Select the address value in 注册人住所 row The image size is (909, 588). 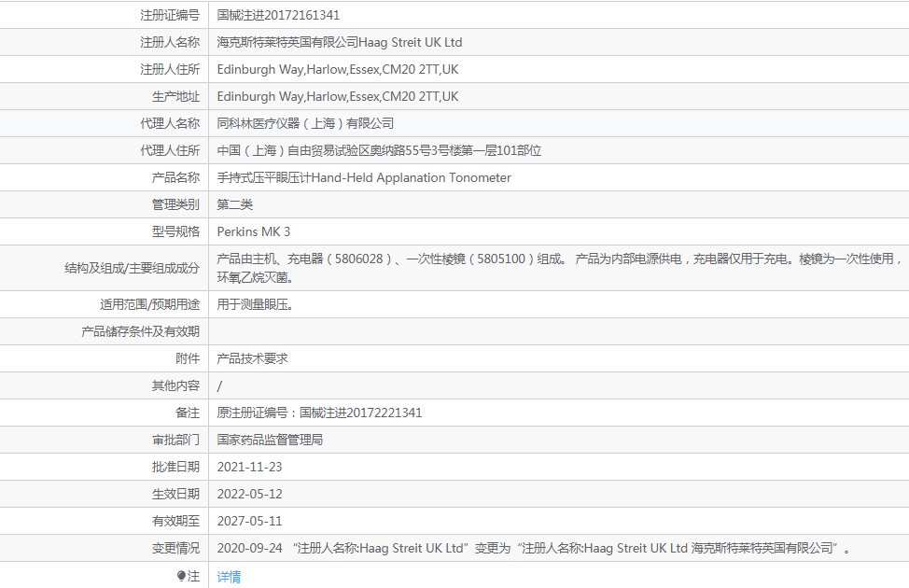click(338, 70)
